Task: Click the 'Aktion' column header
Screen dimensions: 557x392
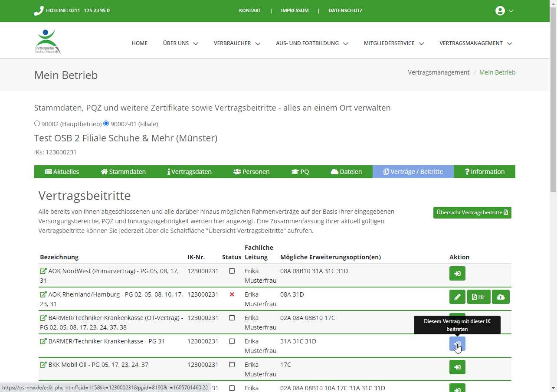Action: tap(459, 257)
